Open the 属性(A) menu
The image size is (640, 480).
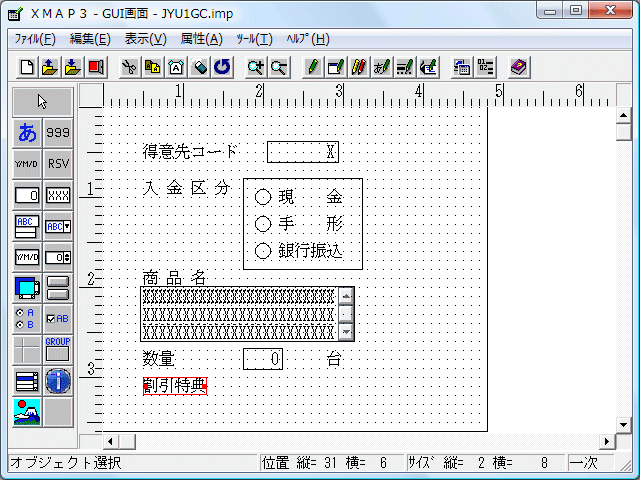tap(201, 39)
